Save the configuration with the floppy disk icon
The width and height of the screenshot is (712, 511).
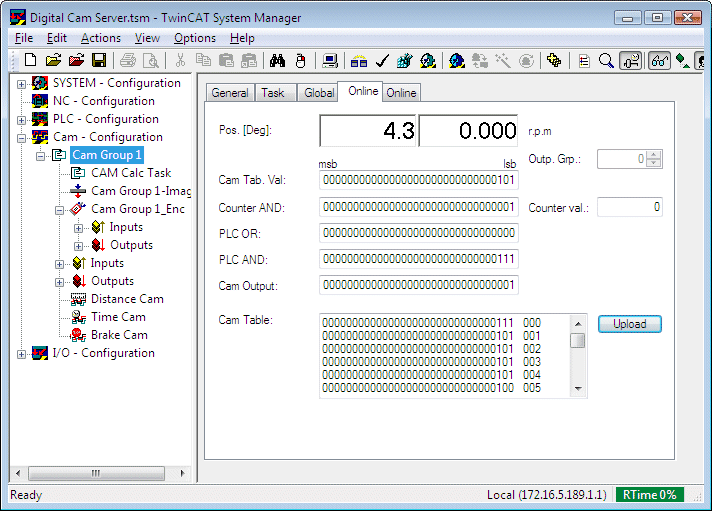(x=99, y=60)
